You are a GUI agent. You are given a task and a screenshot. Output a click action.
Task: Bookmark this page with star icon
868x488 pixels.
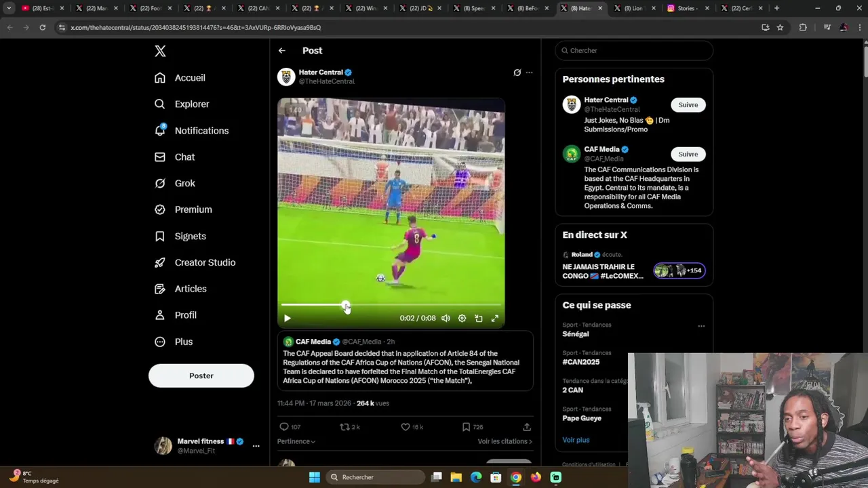[x=780, y=27]
